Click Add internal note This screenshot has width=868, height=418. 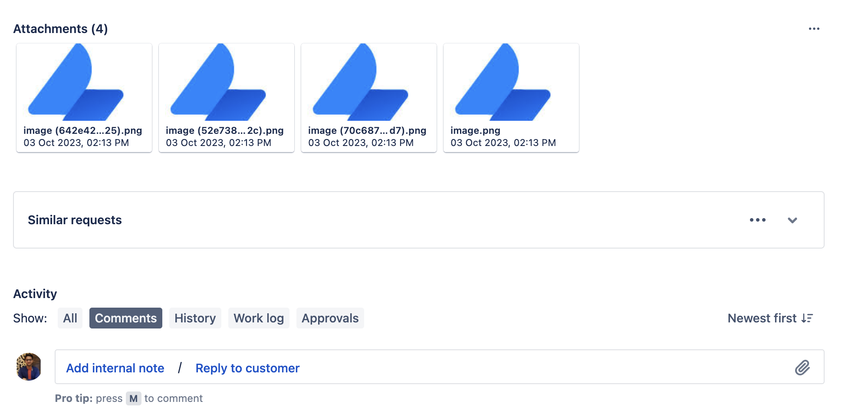pyautogui.click(x=115, y=368)
